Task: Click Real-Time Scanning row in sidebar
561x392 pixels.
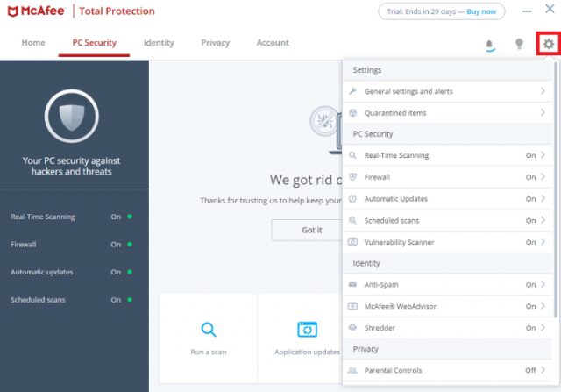Action: 72,217
